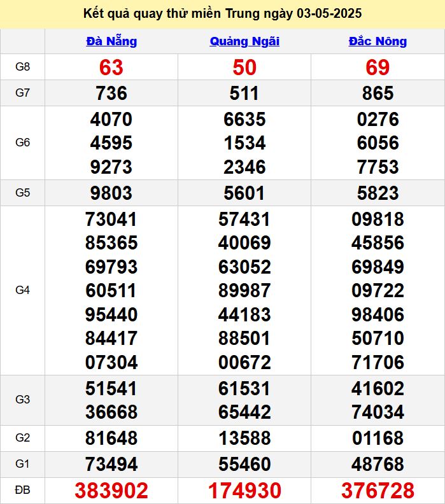Click the red G8 value 63

[111, 67]
